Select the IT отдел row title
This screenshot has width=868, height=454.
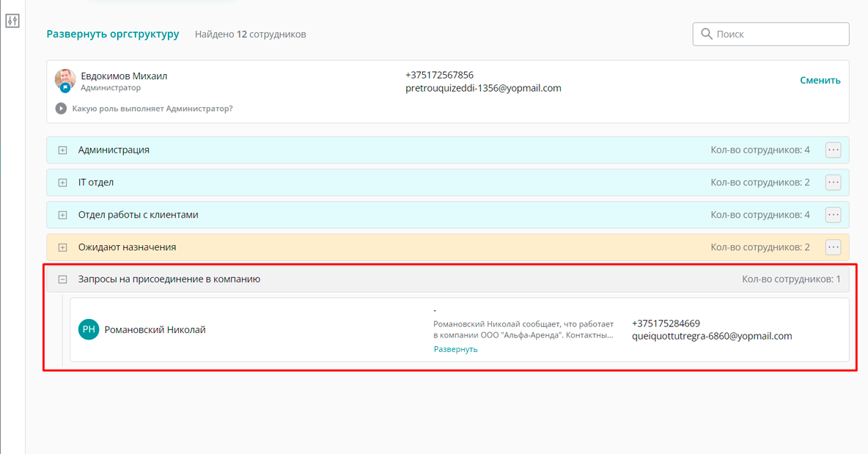tap(96, 182)
